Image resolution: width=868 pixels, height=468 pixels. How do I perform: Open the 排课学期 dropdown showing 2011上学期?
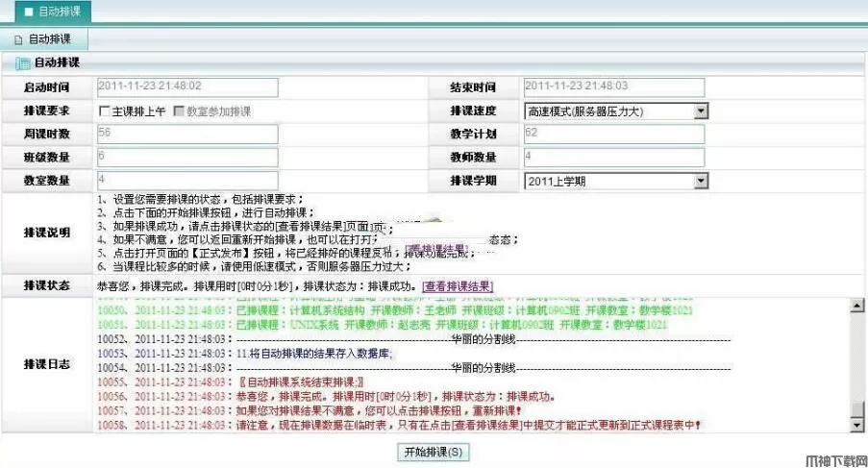pyautogui.click(x=615, y=181)
